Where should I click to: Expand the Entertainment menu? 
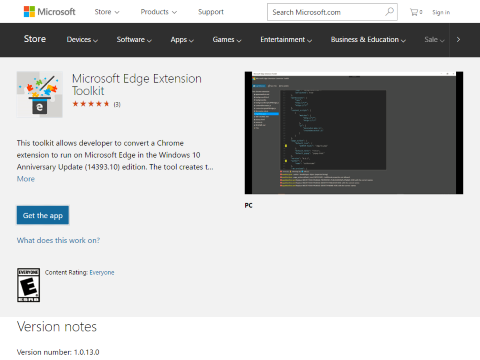pos(286,40)
